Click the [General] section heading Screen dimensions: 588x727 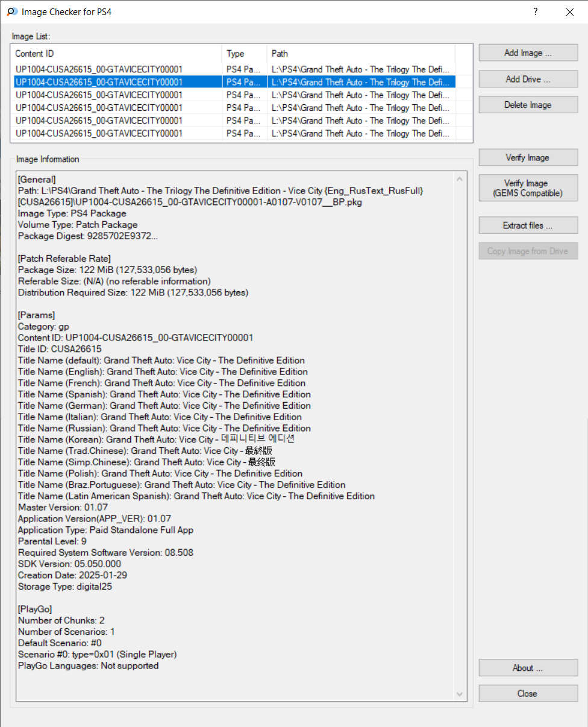click(x=37, y=179)
